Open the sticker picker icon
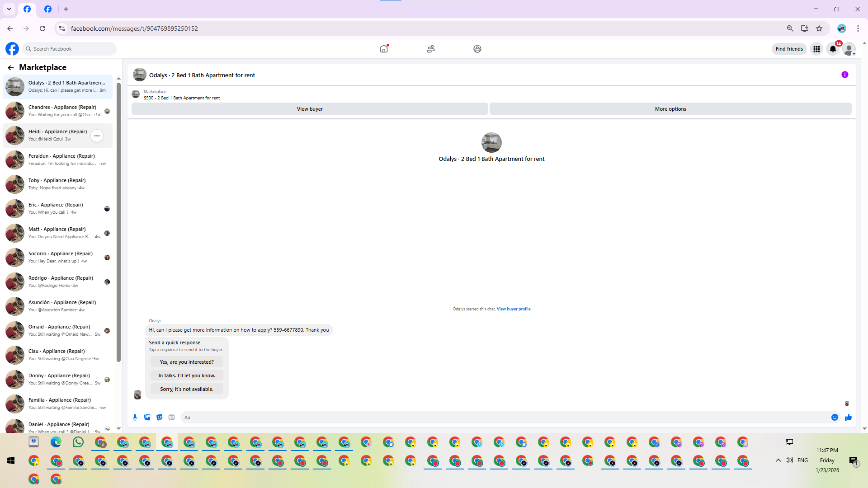 (x=159, y=418)
